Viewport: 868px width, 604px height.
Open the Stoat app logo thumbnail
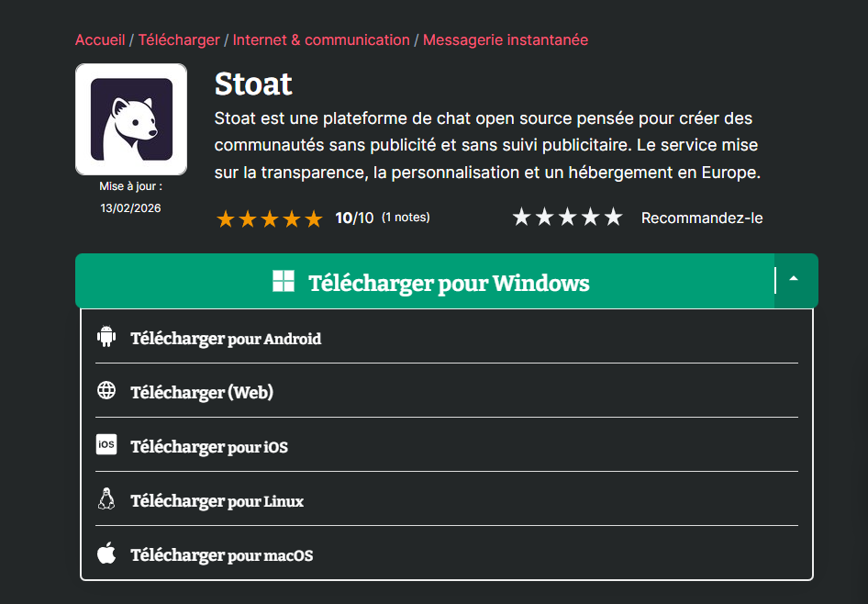(131, 119)
